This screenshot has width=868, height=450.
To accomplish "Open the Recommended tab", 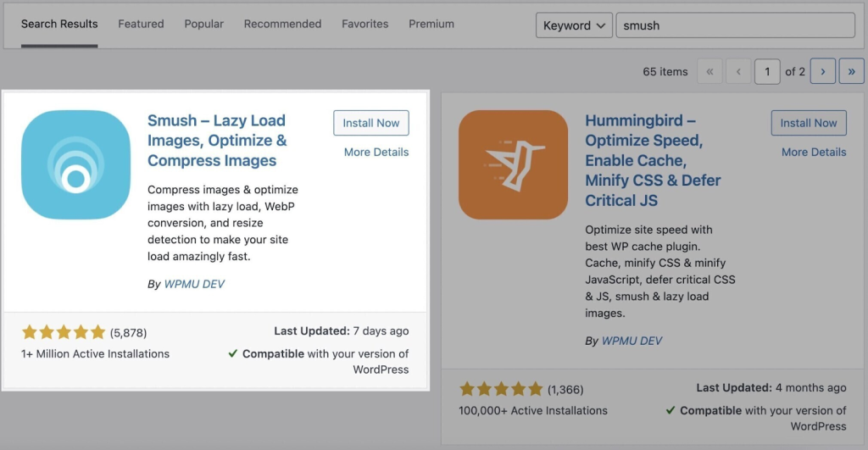I will (282, 24).
